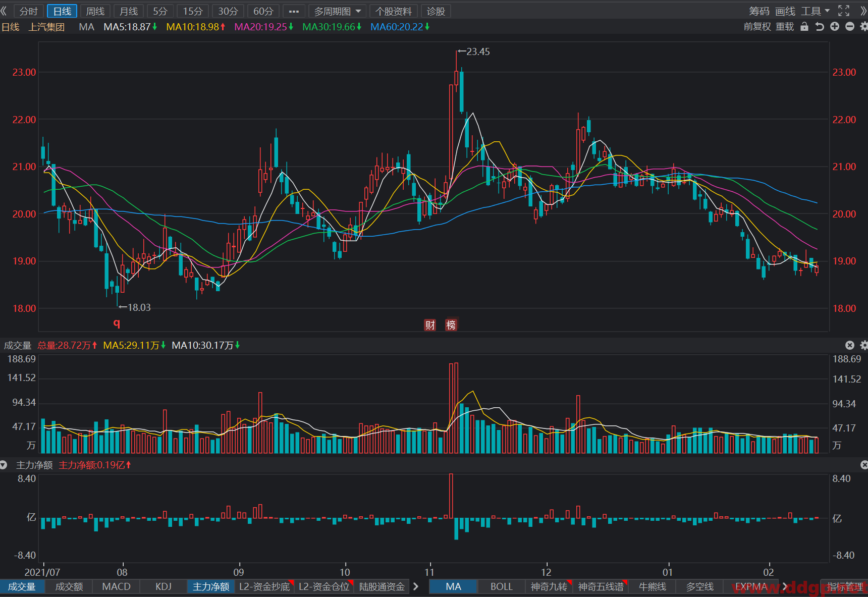
Task: Toggle the MA20 line label
Action: [x=264, y=27]
